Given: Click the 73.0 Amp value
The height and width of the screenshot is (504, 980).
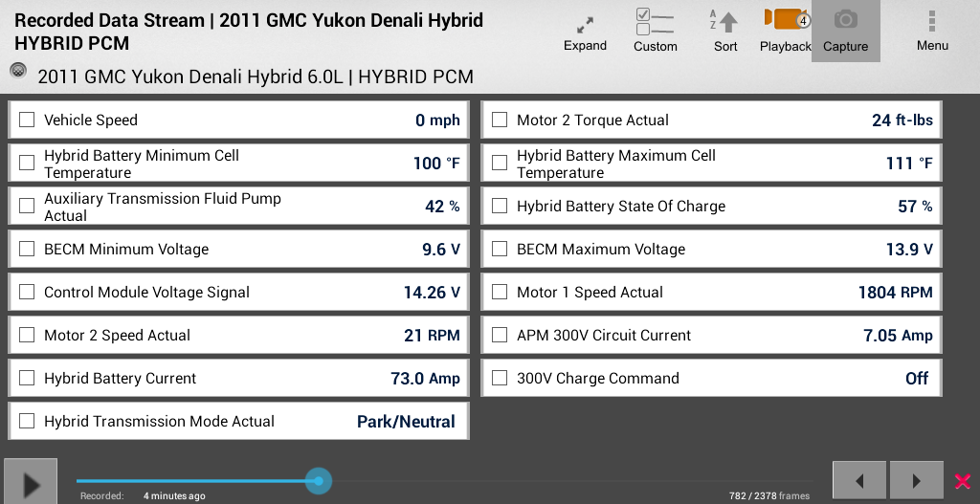Looking at the screenshot, I should click(425, 379).
